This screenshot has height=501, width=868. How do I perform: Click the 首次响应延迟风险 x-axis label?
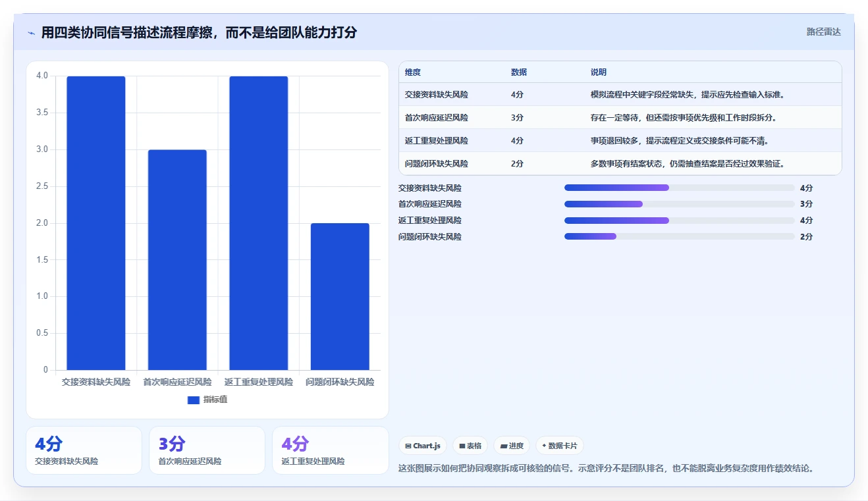(177, 382)
